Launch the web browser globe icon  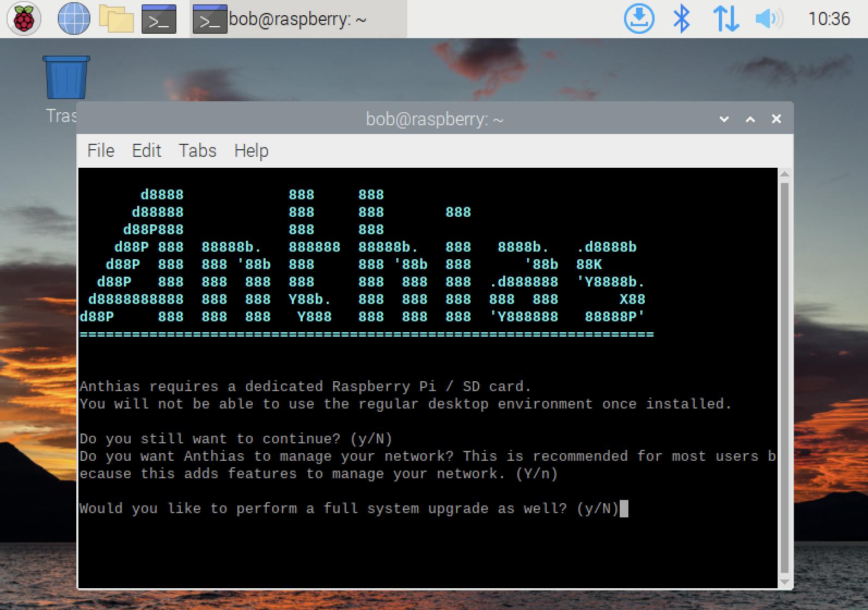point(74,19)
